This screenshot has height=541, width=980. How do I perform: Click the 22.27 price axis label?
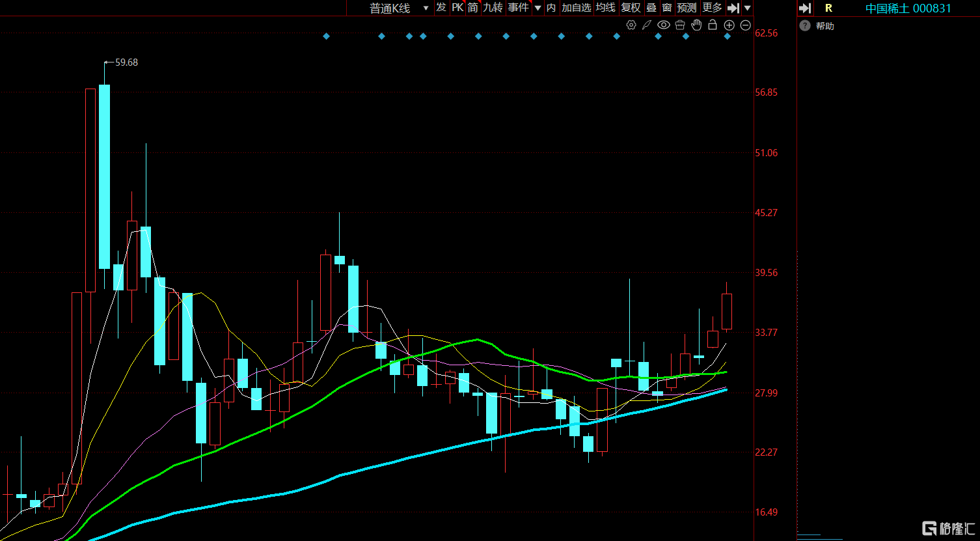tap(767, 452)
